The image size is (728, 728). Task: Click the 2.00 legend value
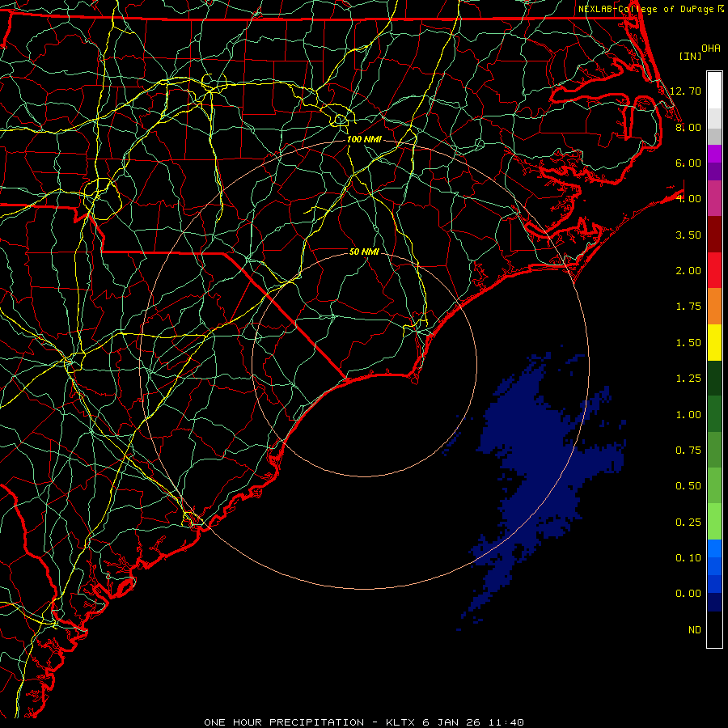[688, 271]
